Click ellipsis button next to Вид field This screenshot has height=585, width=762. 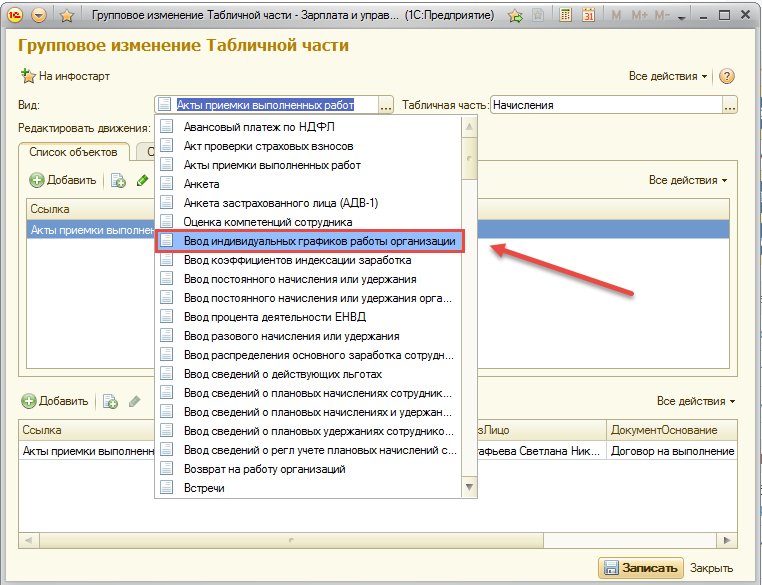[386, 105]
